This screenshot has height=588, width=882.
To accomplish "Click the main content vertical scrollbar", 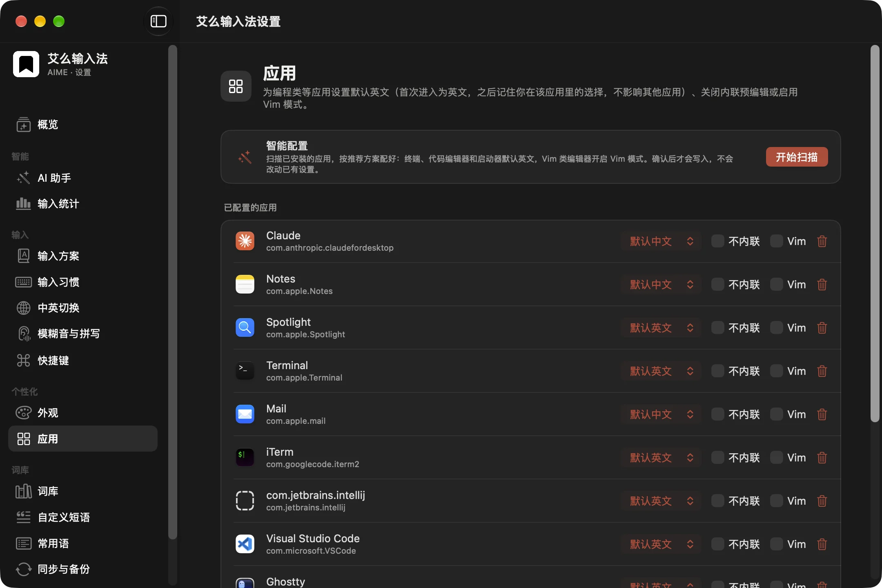I will click(x=875, y=234).
